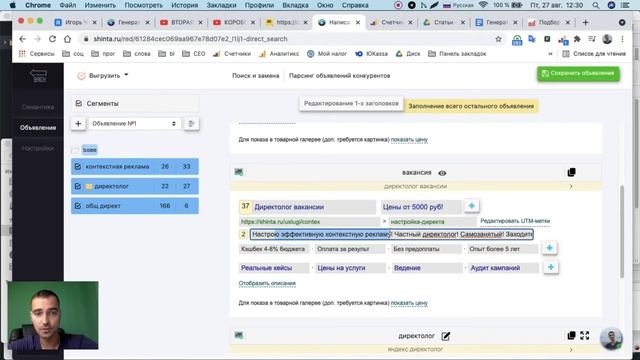
Task: Open the Объявление №1 select dropdown
Action: (x=134, y=123)
